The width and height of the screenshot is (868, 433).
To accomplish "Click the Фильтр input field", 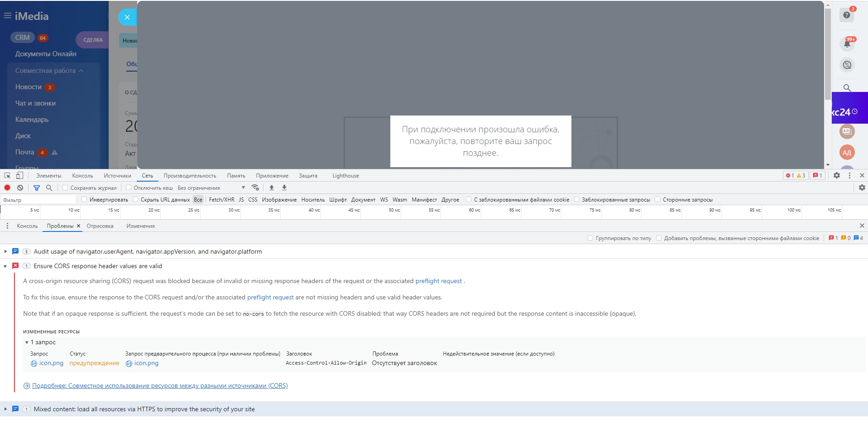I will coord(38,200).
